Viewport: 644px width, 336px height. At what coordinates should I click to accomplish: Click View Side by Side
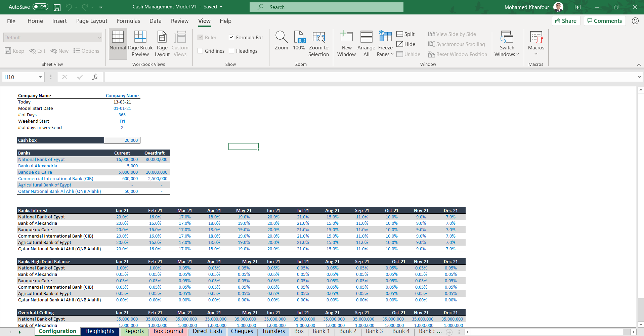pyautogui.click(x=452, y=34)
